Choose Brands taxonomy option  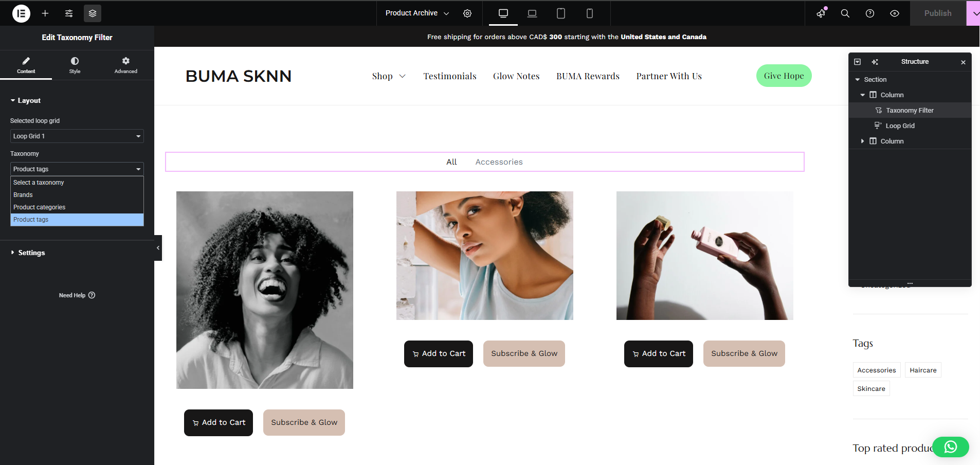[77, 195]
